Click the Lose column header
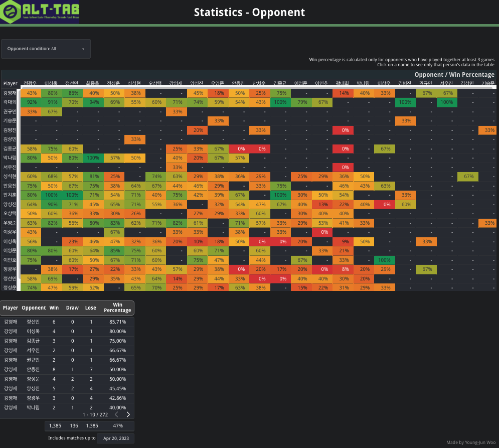This screenshot has width=499, height=448. click(91, 308)
